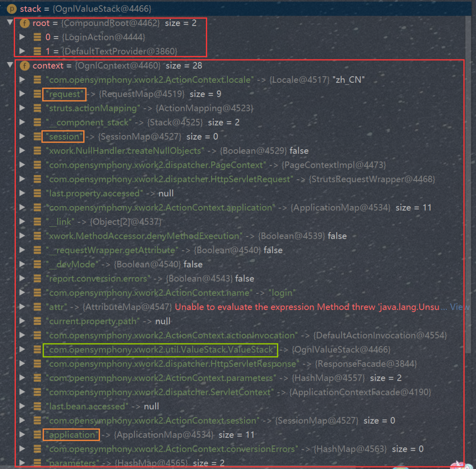Click the {PageContextImpl@4473} value
The image size is (476, 469).
[334, 165]
